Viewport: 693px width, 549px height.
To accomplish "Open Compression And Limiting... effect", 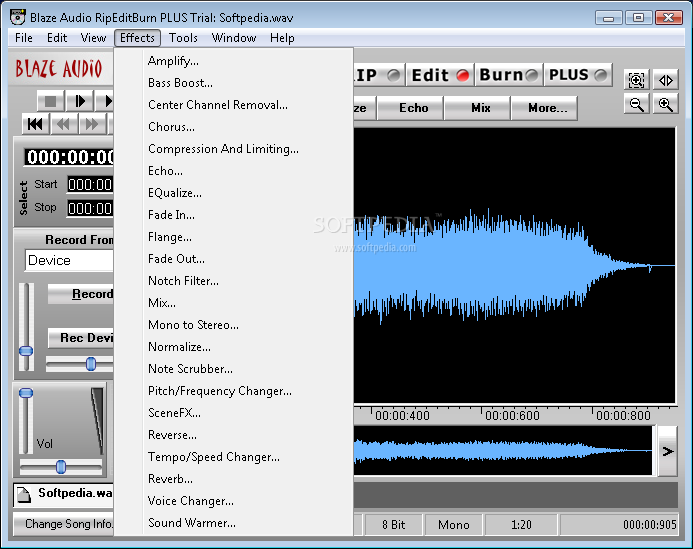I will pos(234,149).
